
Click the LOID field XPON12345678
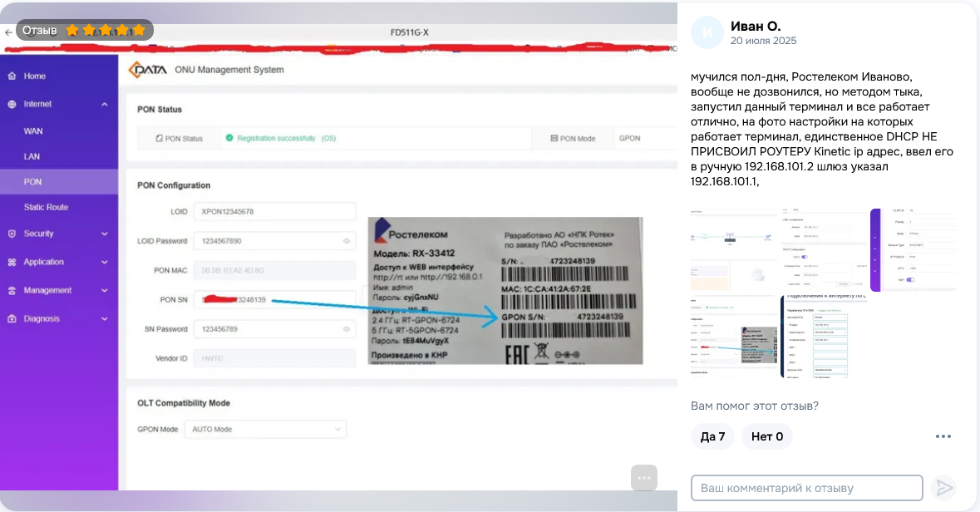274,211
